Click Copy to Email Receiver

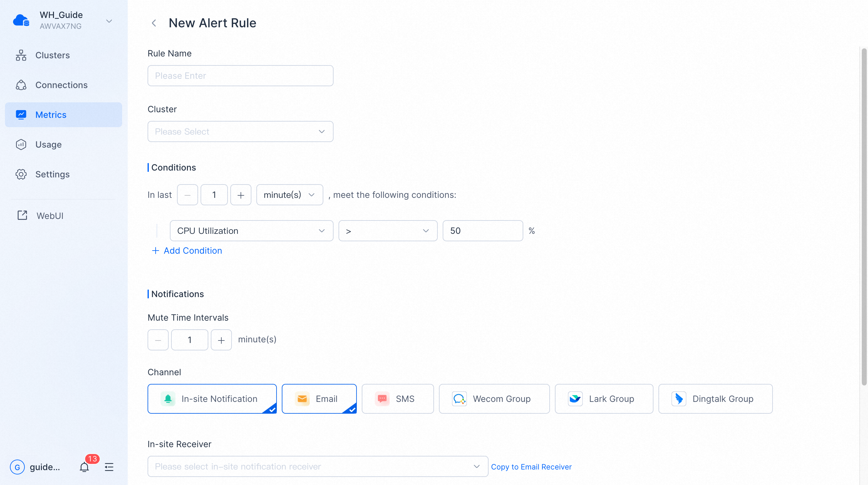pos(531,466)
